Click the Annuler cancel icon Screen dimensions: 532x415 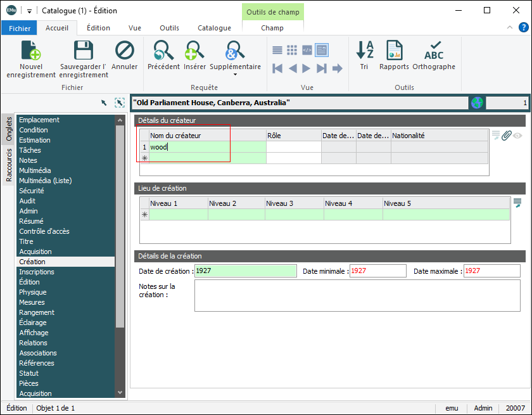(124, 51)
